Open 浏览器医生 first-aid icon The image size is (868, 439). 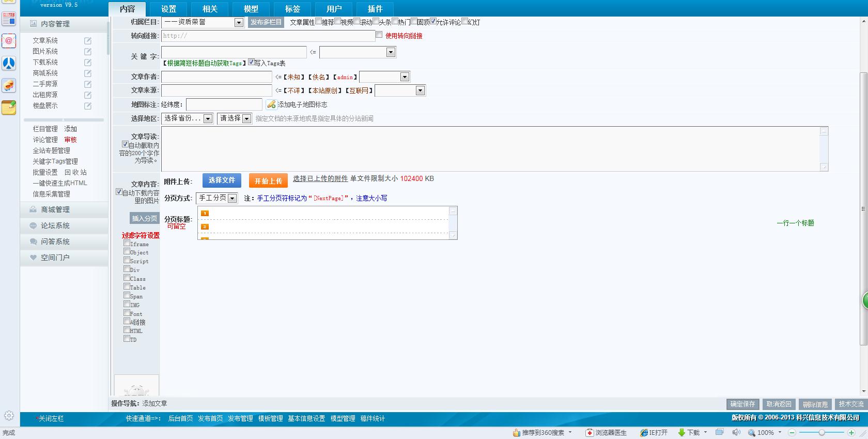click(590, 432)
